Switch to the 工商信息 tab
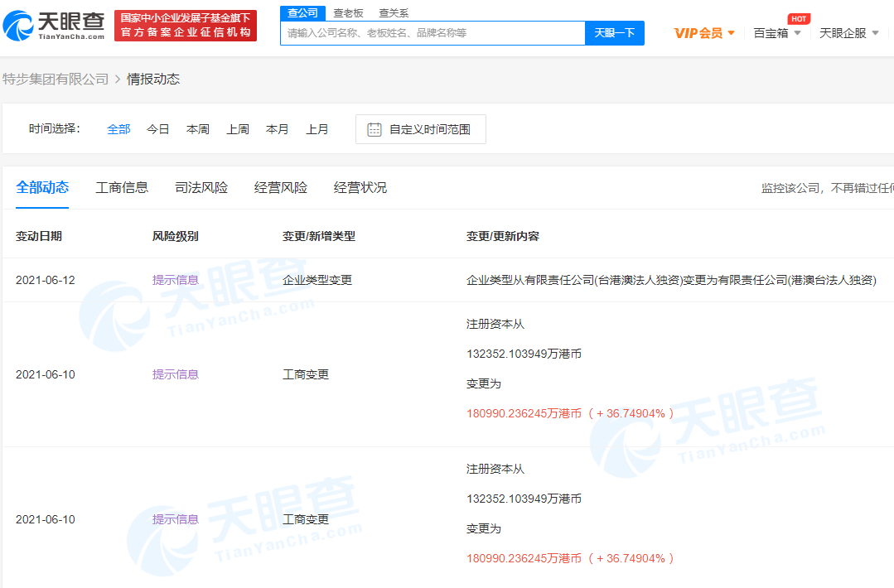Image resolution: width=894 pixels, height=588 pixels. 122,187
